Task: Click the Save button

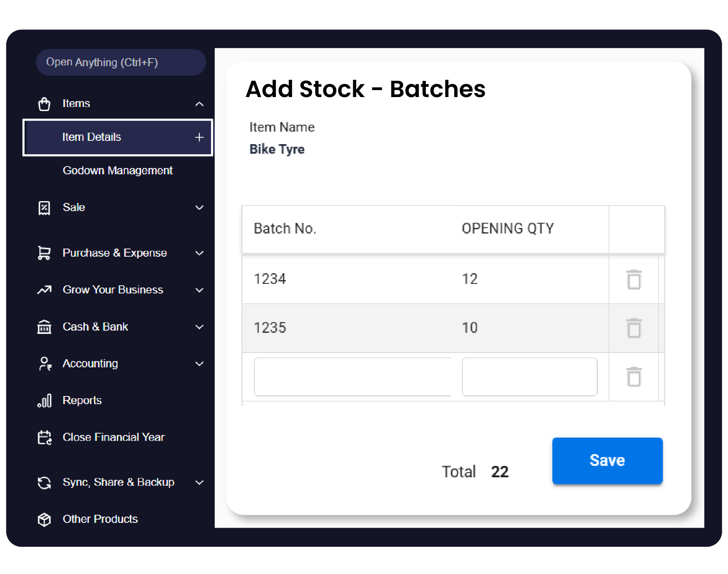Action: click(607, 460)
